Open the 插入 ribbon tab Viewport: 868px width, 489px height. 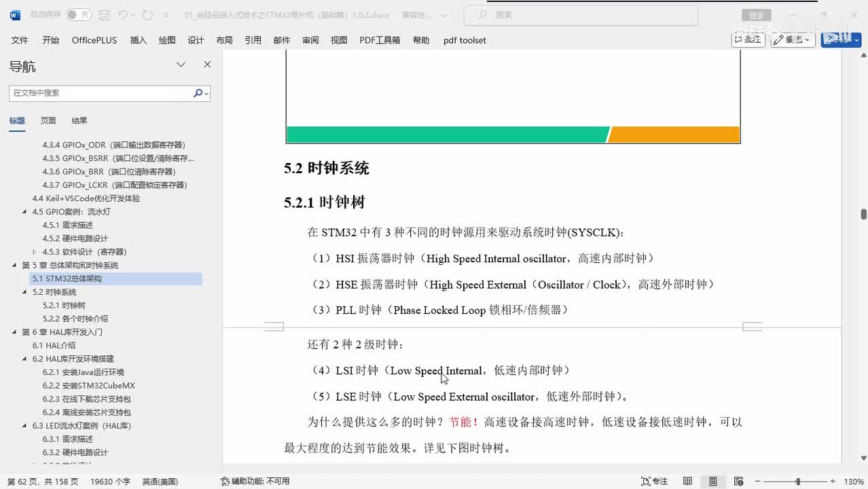pos(138,40)
